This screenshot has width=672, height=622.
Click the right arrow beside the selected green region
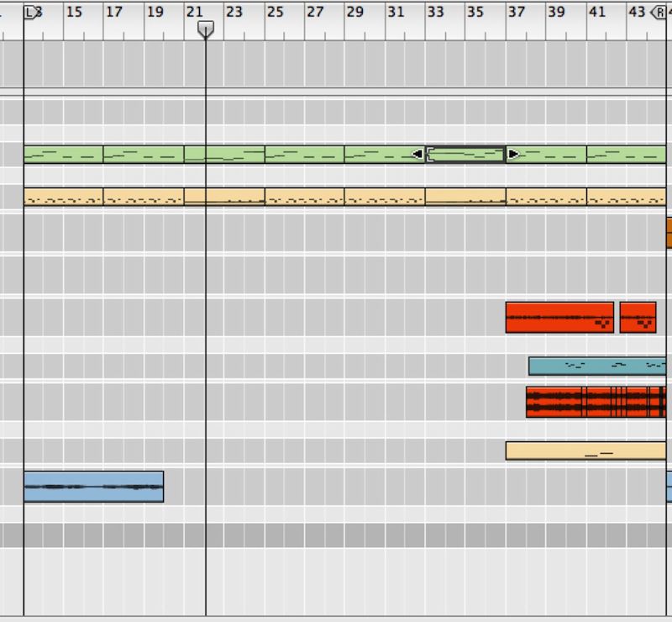(512, 154)
